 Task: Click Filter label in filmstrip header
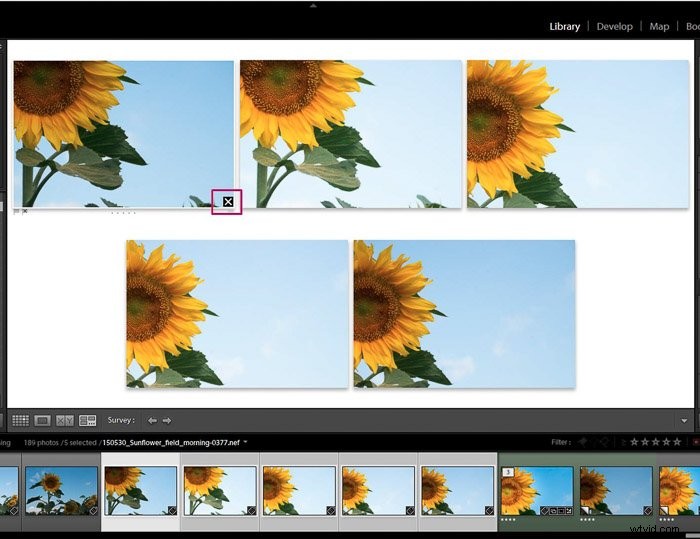(561, 442)
